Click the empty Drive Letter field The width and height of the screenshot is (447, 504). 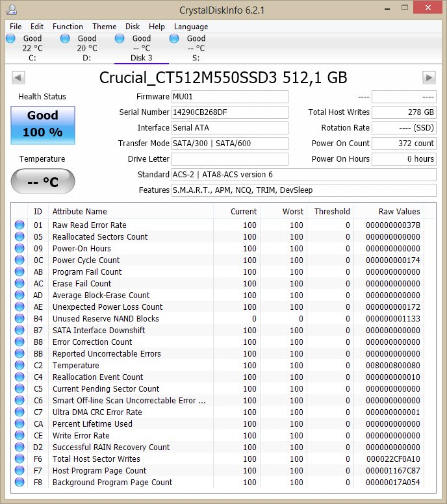point(229,158)
